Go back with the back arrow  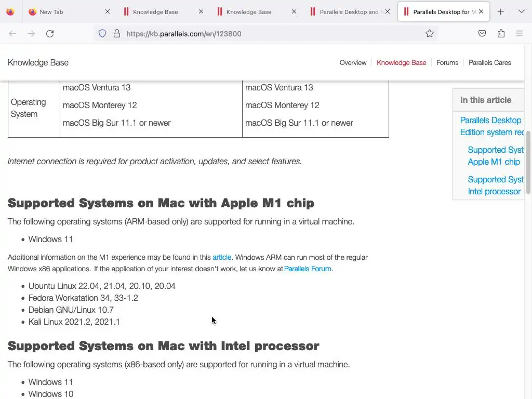click(x=12, y=34)
